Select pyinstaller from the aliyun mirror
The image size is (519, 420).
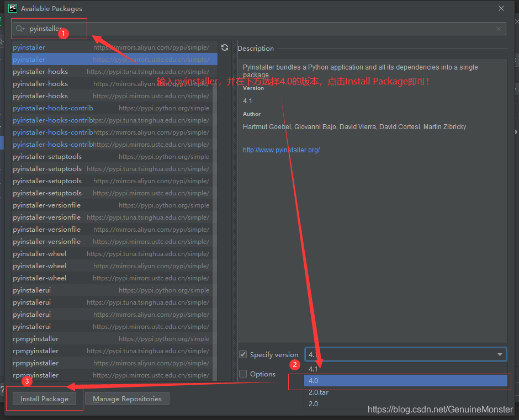[x=114, y=47]
